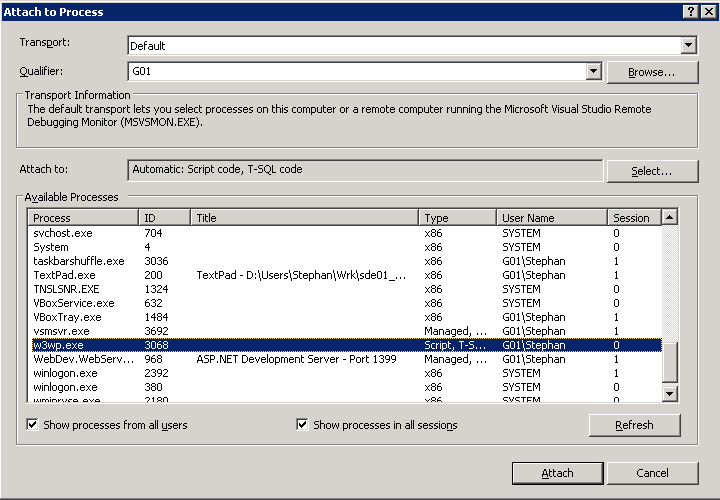The height and width of the screenshot is (500, 720).
Task: Sort by the ID column header
Action: click(x=164, y=218)
